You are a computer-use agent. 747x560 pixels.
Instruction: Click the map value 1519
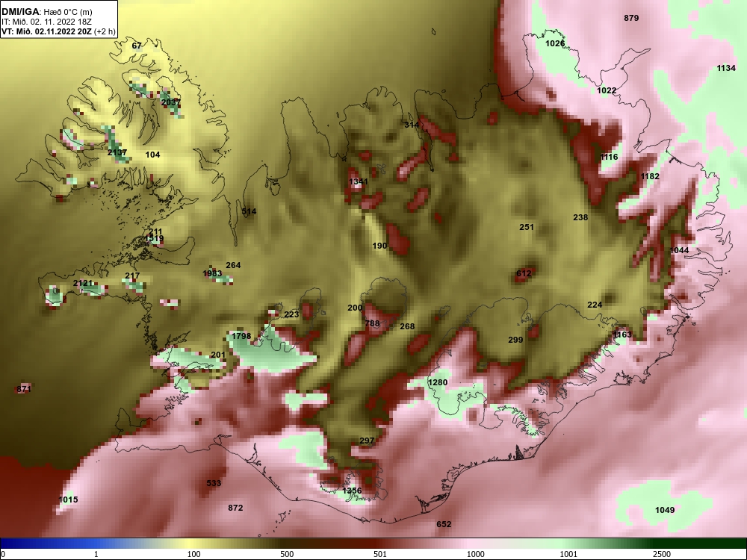[154, 239]
